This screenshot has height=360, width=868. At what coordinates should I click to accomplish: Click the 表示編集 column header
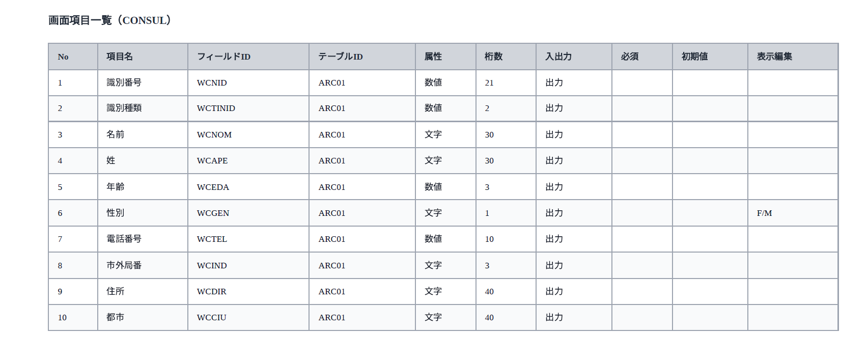(793, 57)
